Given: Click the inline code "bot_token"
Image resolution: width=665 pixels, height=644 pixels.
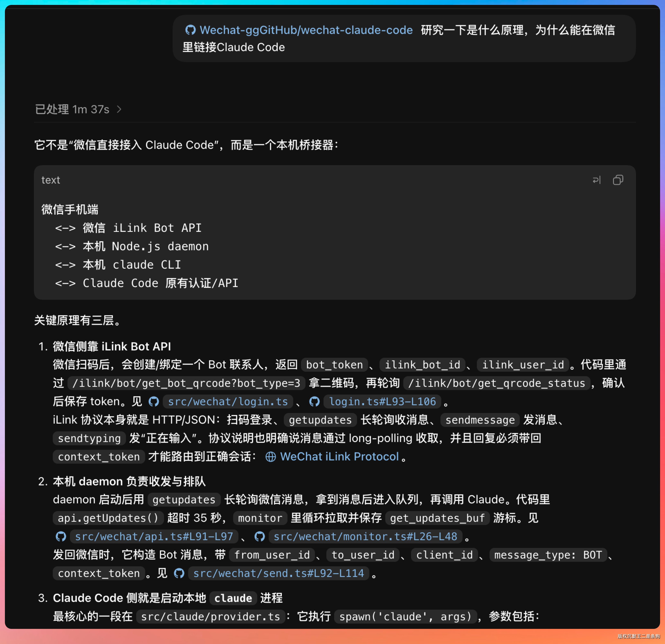Looking at the screenshot, I should (335, 365).
